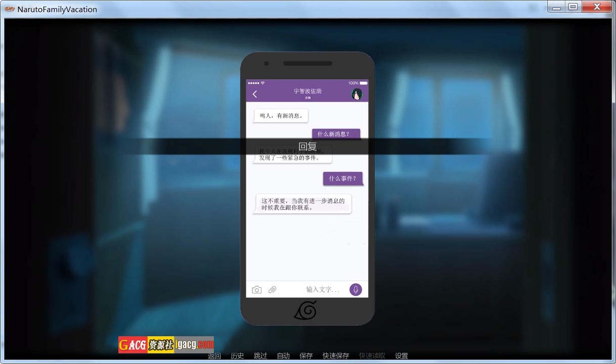This screenshot has height=364, width=616.
Task: Choose the 回复 reply option
Action: click(307, 147)
